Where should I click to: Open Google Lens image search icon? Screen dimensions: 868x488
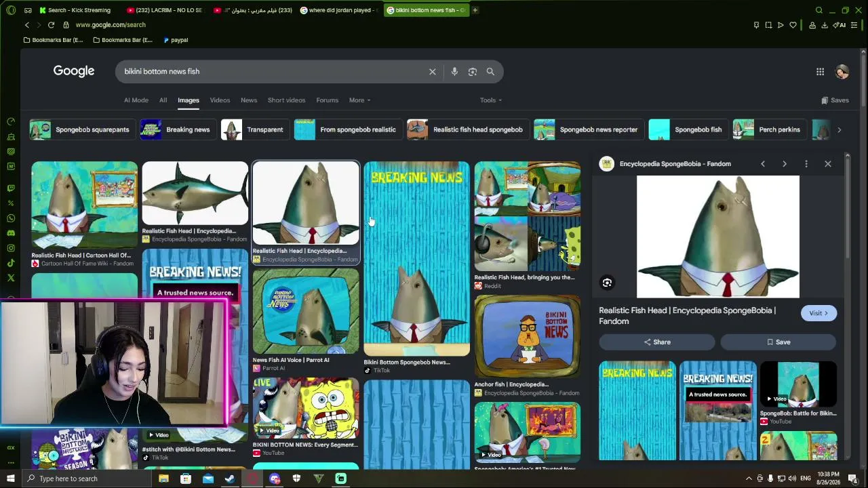[473, 72]
